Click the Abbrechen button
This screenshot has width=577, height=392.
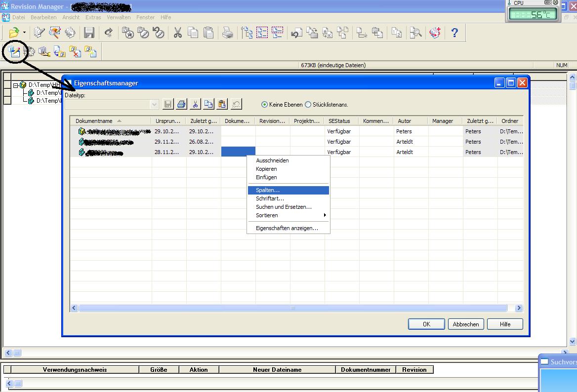(466, 324)
